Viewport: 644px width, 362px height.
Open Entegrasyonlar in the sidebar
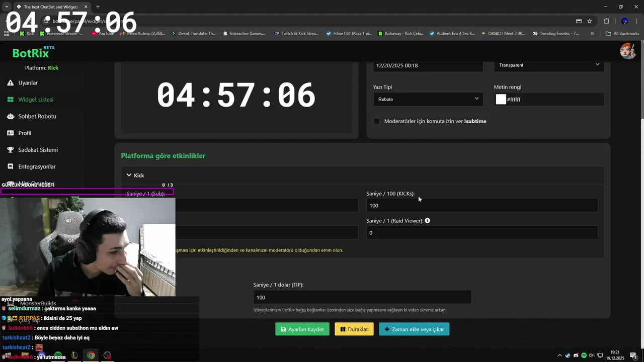(37, 166)
